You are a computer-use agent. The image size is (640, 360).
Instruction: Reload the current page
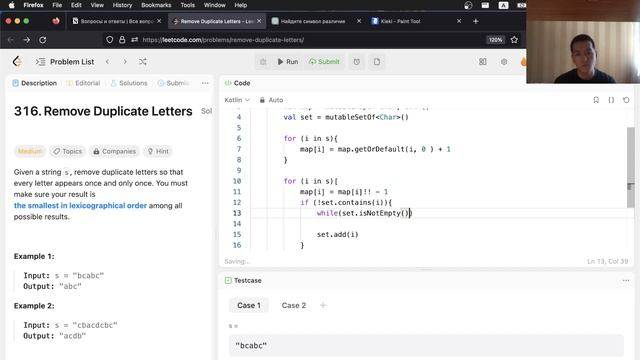[42, 40]
